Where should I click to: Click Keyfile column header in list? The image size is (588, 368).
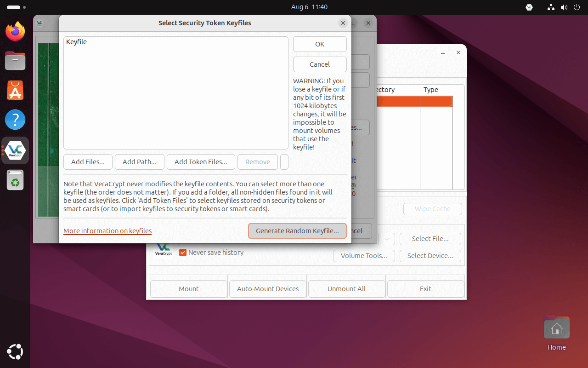tap(76, 42)
